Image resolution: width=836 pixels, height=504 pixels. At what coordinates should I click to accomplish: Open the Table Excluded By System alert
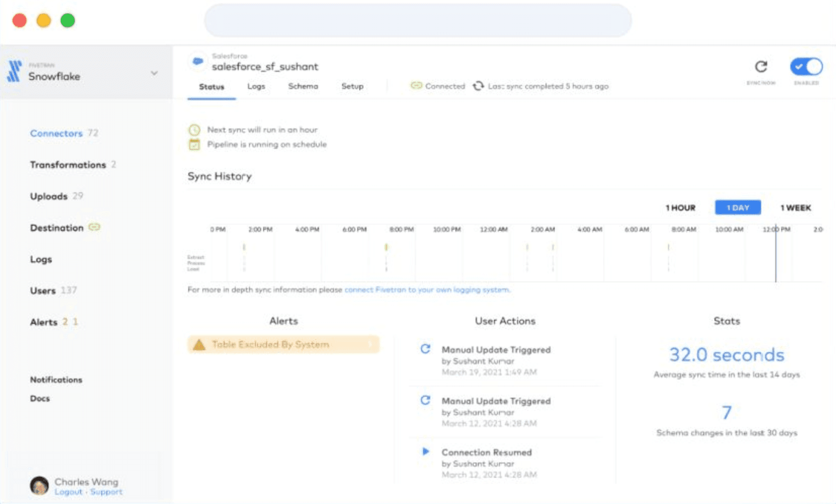click(x=283, y=345)
